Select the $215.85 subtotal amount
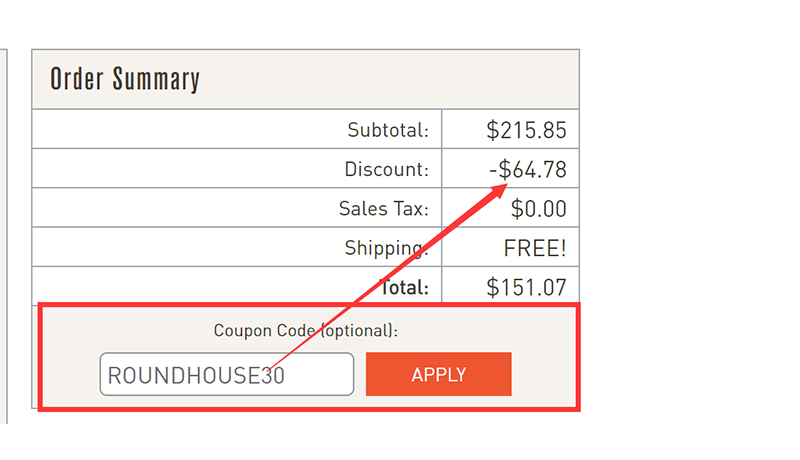Image resolution: width=800 pixels, height=460 pixels. [x=526, y=130]
